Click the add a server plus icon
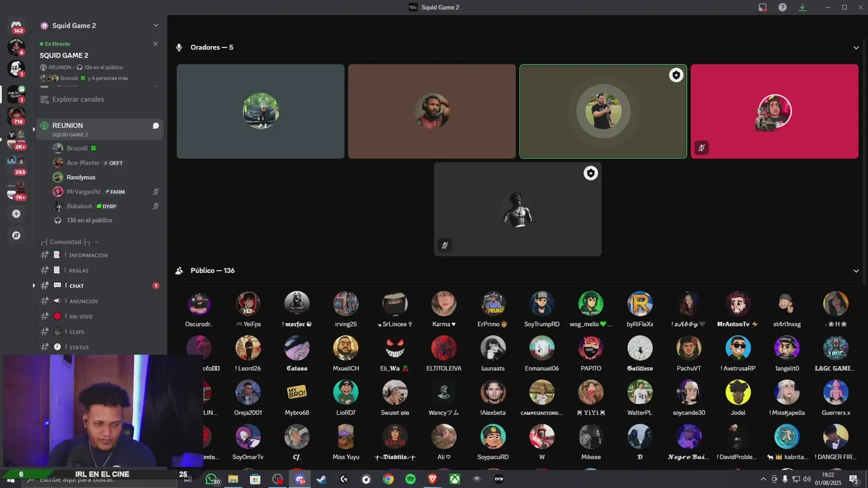The image size is (868, 488). (x=16, y=213)
